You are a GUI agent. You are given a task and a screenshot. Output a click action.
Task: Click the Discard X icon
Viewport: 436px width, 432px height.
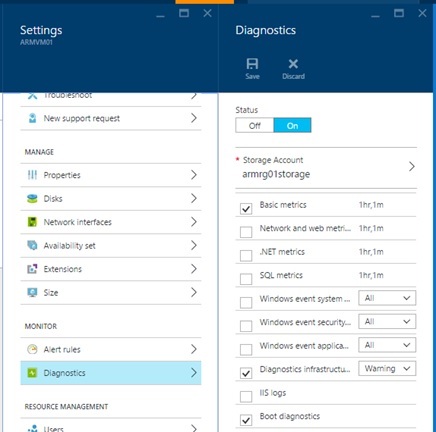pyautogui.click(x=293, y=64)
